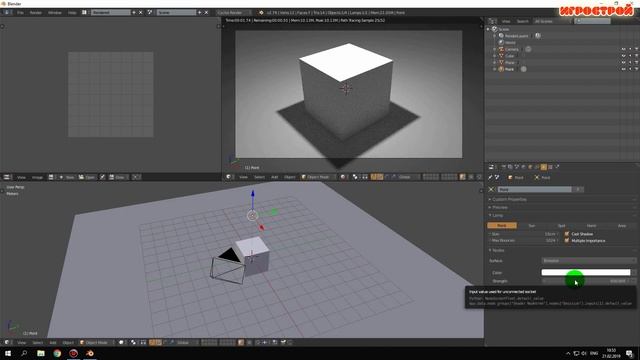
Task: Open Constraints properties tab icon
Action: [537, 167]
